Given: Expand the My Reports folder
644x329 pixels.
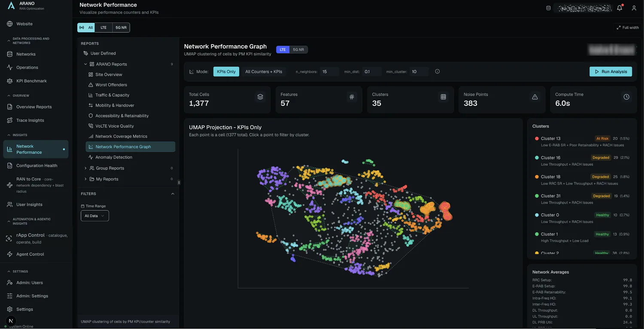Looking at the screenshot, I should pos(85,179).
